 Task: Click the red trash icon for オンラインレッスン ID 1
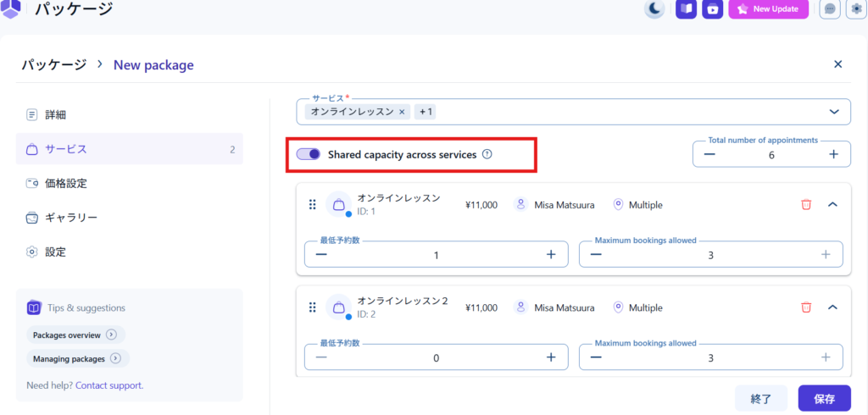click(x=806, y=204)
